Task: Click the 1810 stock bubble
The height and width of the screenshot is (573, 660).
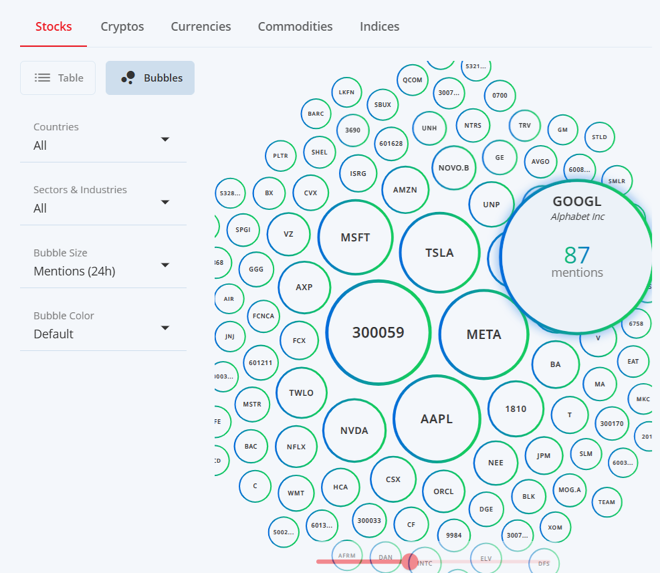Action: 516,409
